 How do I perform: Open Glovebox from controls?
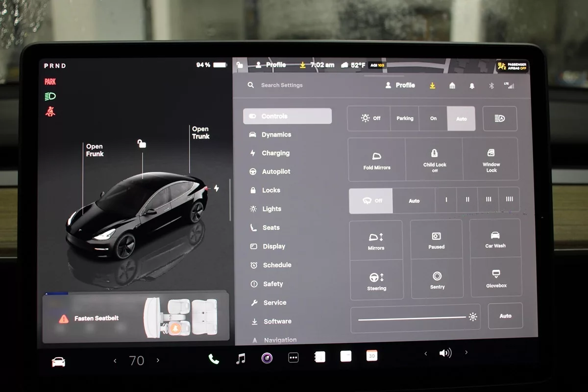[x=496, y=278]
